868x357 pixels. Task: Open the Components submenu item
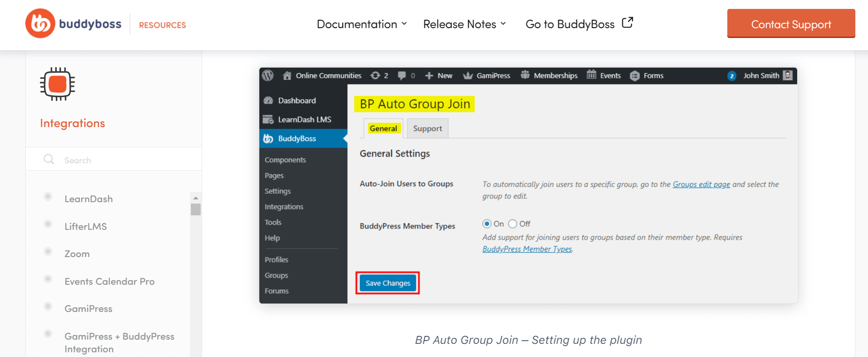click(285, 160)
